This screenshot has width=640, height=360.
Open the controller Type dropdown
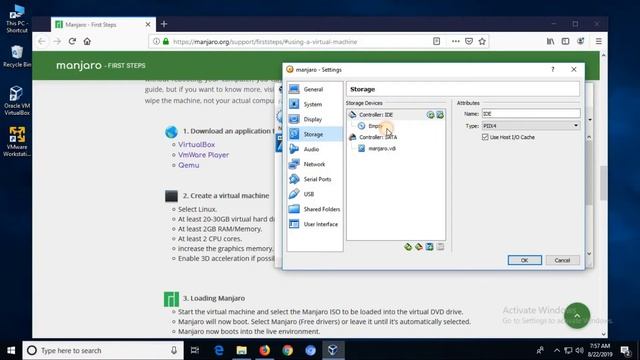531,126
